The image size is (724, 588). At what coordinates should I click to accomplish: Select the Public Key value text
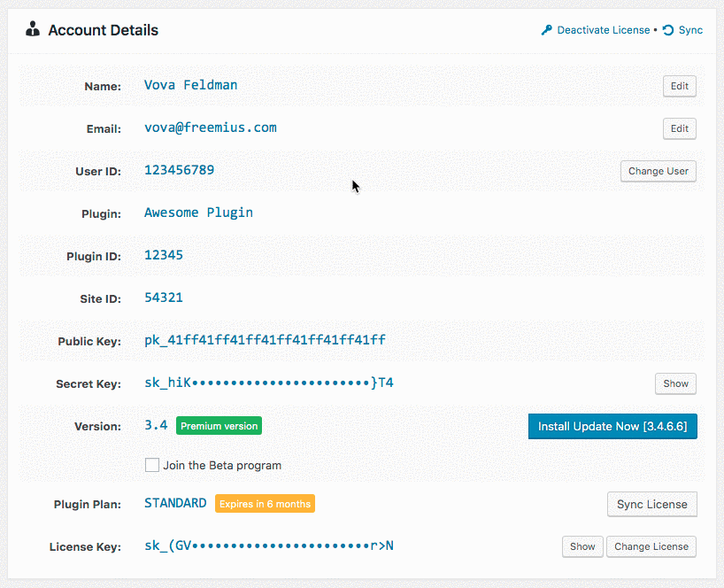[x=265, y=340]
